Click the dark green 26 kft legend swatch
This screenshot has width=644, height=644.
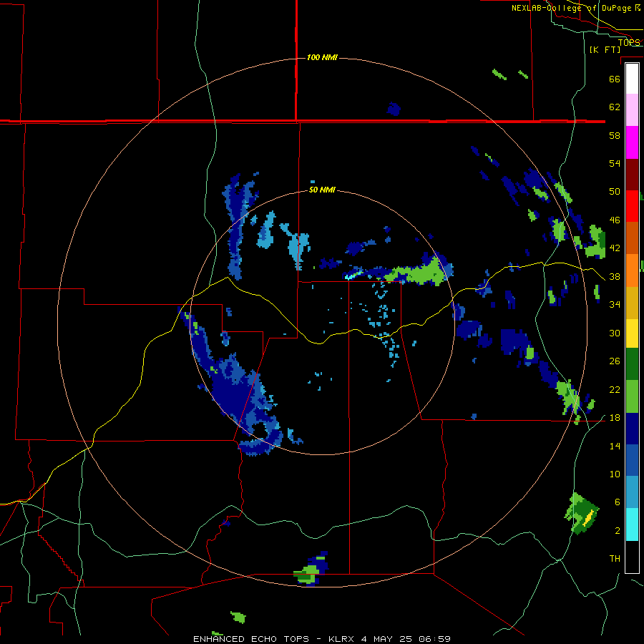tap(632, 364)
